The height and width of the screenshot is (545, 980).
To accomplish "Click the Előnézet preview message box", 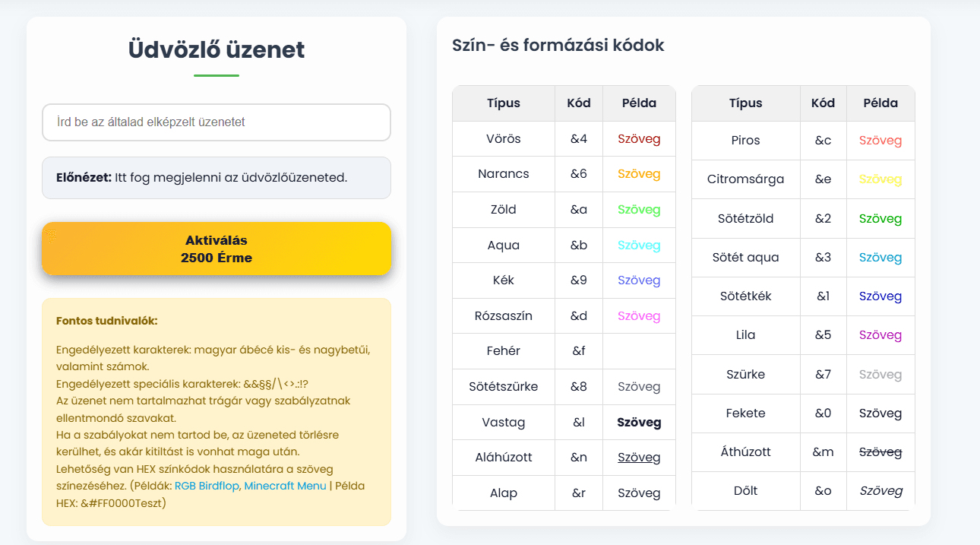I will 216,178.
